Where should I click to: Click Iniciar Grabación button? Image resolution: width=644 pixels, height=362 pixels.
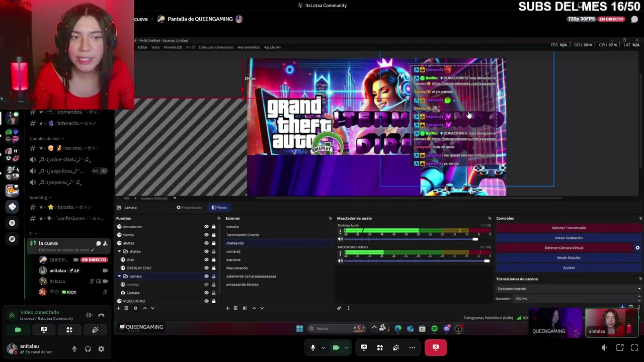(x=569, y=238)
